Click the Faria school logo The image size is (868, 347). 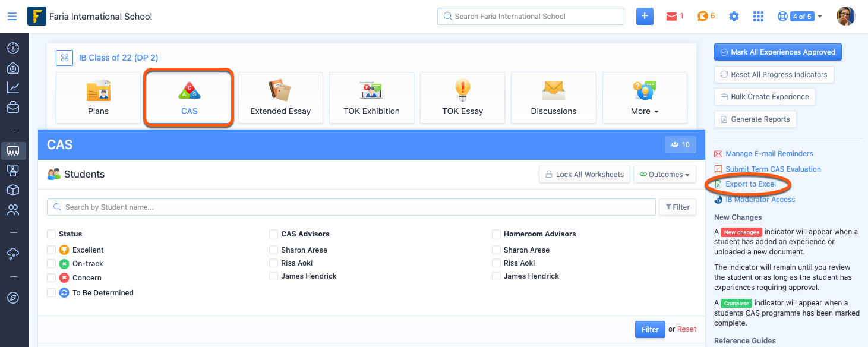pos(37,17)
